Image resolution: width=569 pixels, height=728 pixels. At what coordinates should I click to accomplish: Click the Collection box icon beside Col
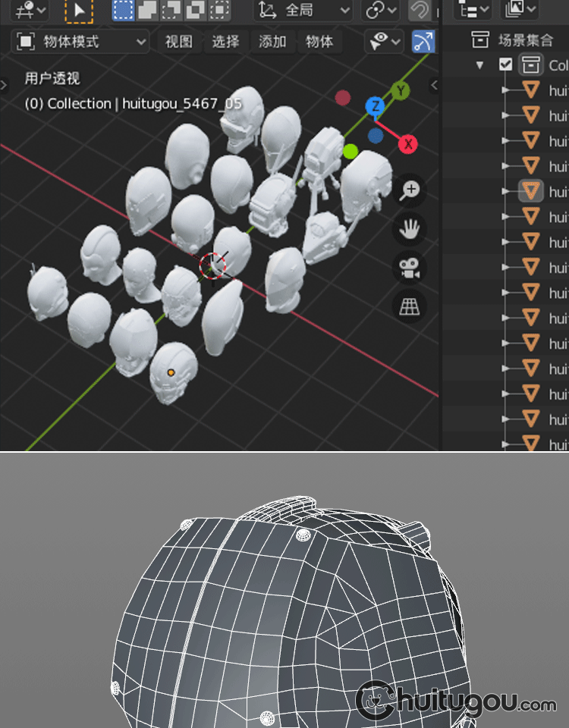(530, 65)
